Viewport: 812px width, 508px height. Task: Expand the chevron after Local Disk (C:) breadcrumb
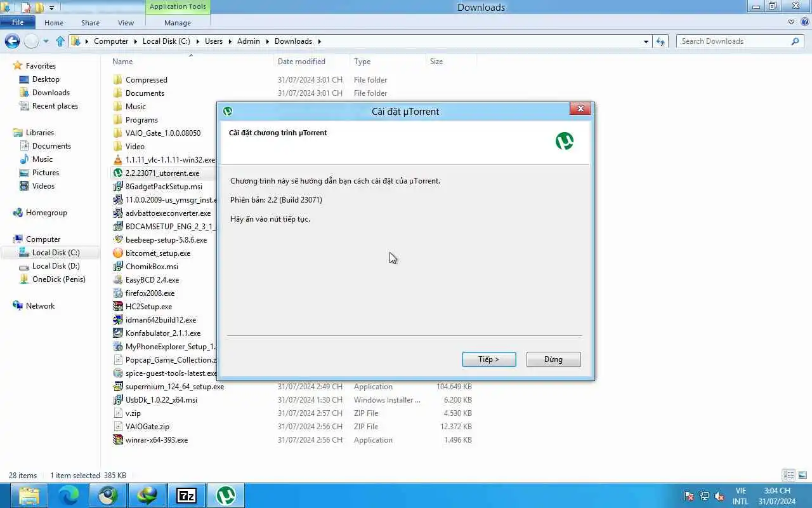(x=197, y=41)
